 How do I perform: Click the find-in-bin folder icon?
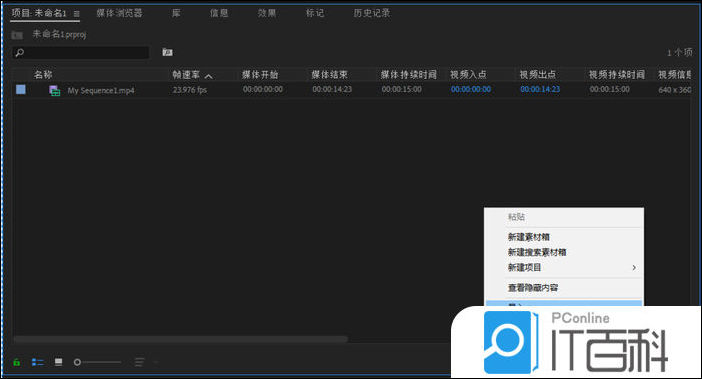167,52
